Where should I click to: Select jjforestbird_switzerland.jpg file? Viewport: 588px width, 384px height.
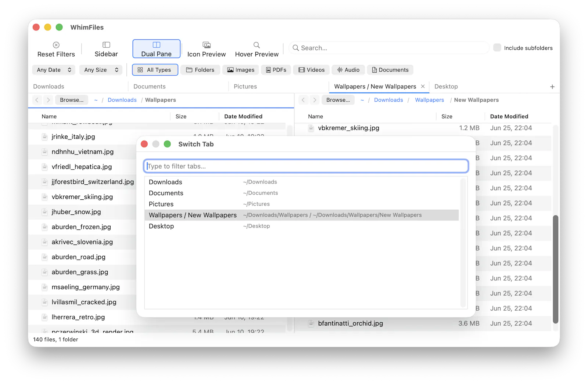coord(83,182)
